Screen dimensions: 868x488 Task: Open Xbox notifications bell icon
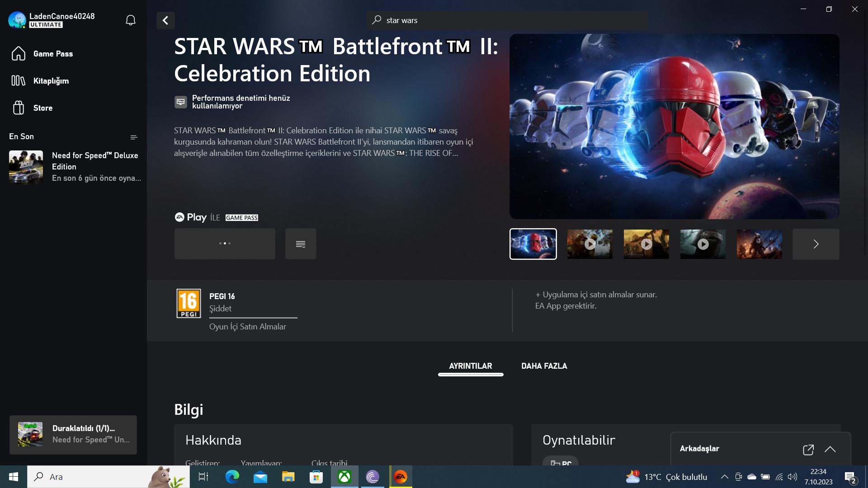click(130, 20)
